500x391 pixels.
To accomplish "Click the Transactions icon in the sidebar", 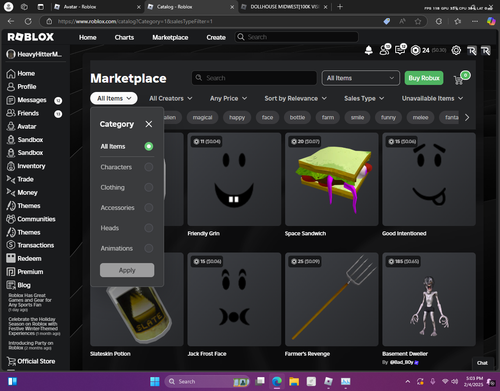I will 11,245.
